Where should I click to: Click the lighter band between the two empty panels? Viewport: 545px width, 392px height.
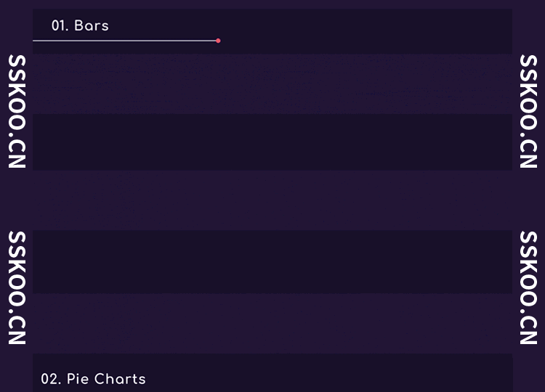coord(272,200)
